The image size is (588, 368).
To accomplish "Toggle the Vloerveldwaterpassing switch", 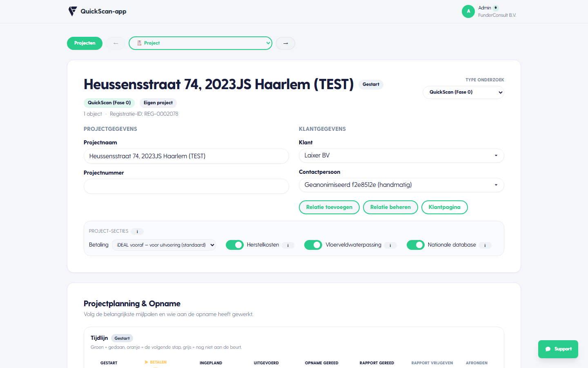I will [x=313, y=245].
